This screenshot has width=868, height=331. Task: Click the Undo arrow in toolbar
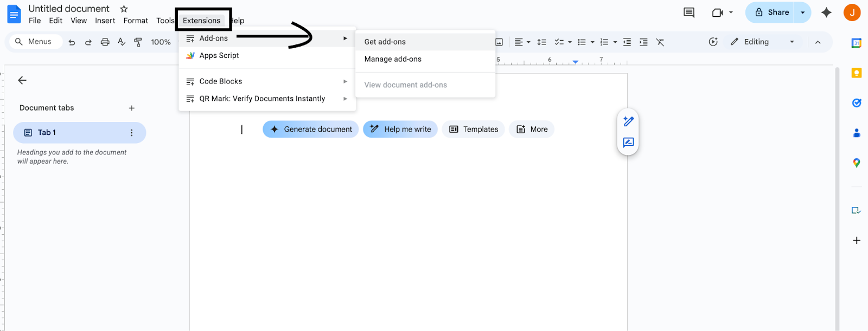click(72, 42)
